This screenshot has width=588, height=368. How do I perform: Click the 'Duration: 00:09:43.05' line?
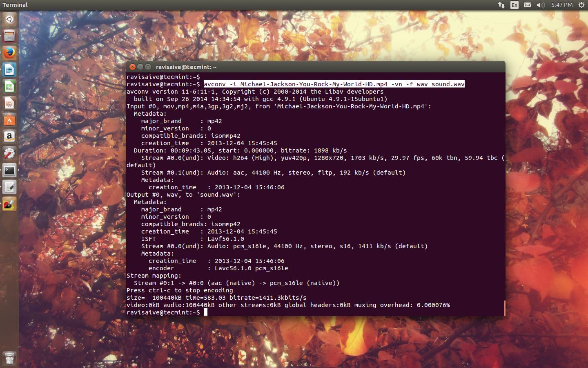point(240,150)
